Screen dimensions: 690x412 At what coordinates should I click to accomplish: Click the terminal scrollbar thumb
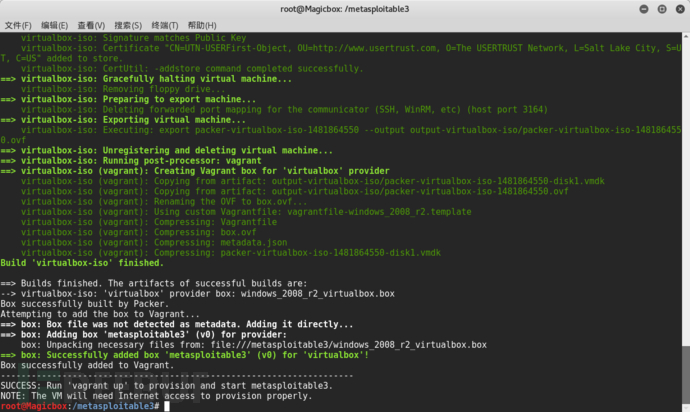(686, 374)
